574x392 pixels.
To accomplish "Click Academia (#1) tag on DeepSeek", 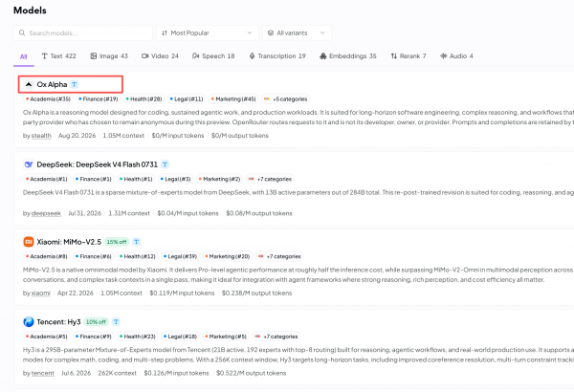I will [x=46, y=179].
